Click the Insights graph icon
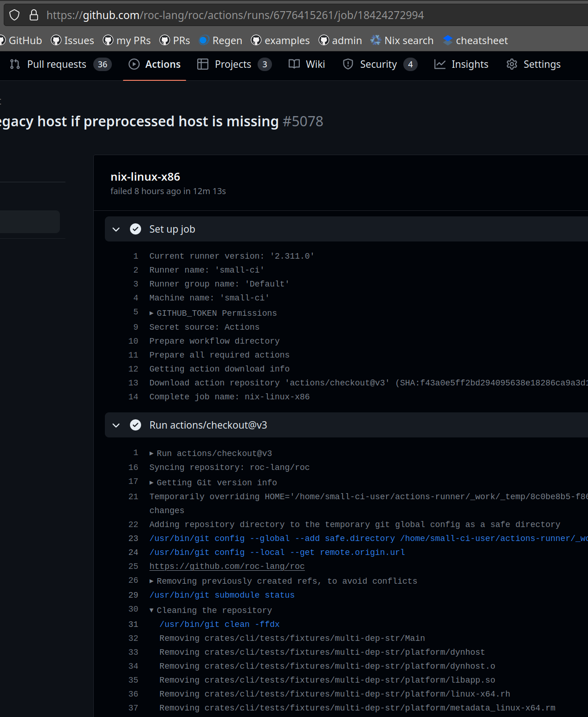The width and height of the screenshot is (588, 717). (440, 64)
